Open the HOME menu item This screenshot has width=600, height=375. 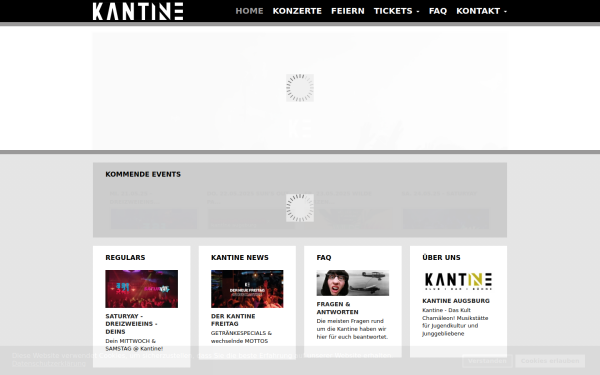coord(249,11)
